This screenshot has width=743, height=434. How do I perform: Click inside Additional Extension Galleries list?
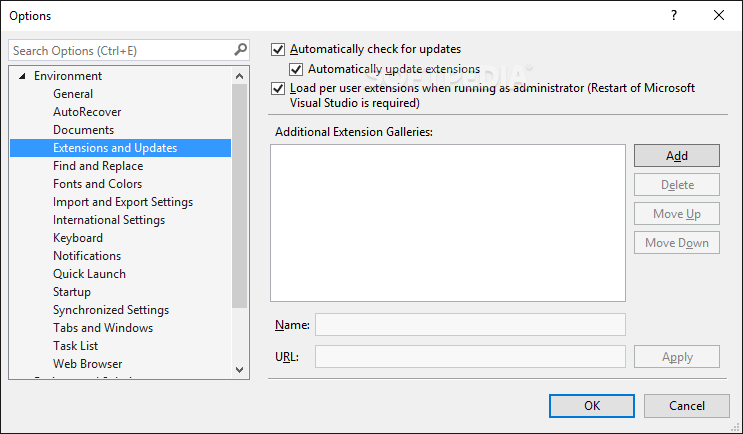448,223
